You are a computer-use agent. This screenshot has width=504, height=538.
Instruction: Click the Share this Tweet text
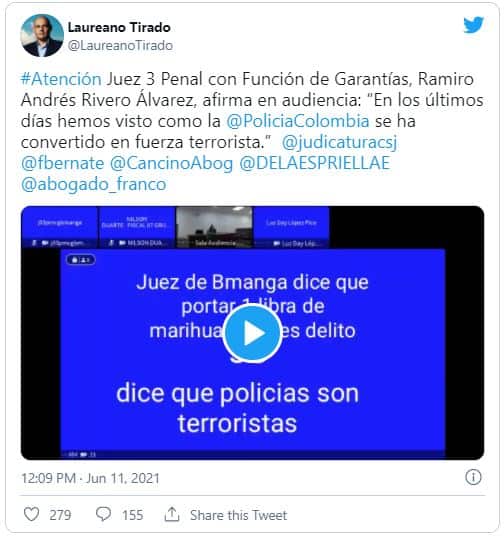tap(238, 515)
